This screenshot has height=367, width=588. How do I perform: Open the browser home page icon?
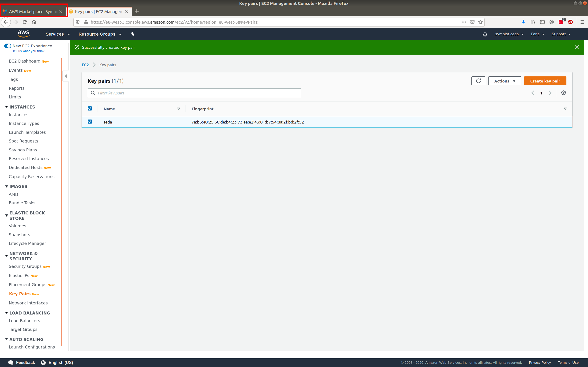[34, 22]
